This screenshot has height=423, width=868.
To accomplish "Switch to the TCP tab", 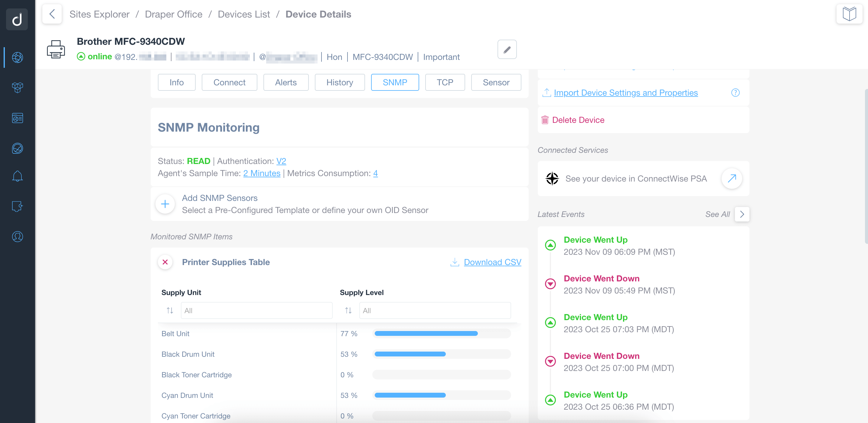I will (x=445, y=82).
